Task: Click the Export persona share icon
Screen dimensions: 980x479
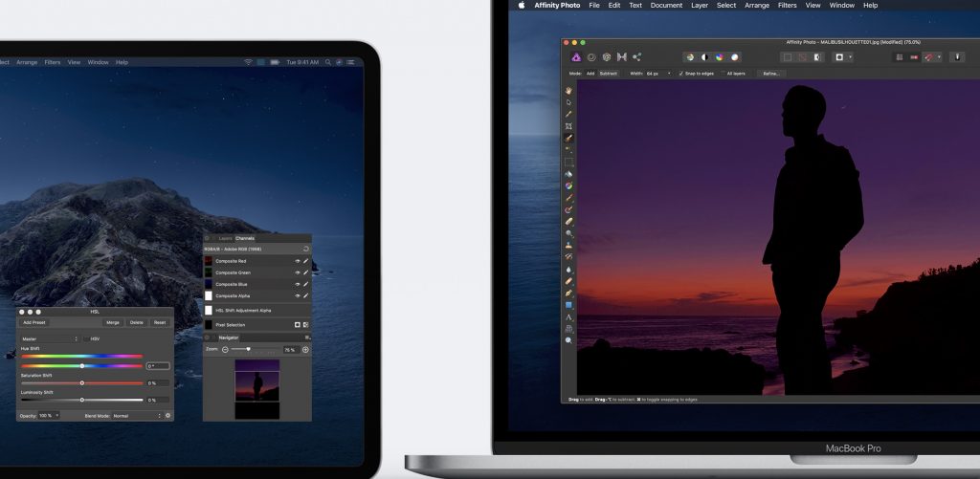Action: (x=636, y=57)
